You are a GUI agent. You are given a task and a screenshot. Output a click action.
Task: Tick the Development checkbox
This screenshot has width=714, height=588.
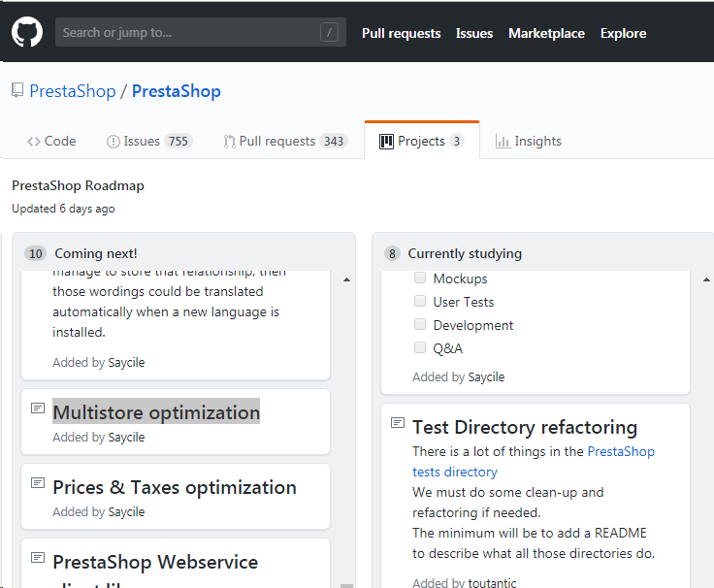point(420,325)
